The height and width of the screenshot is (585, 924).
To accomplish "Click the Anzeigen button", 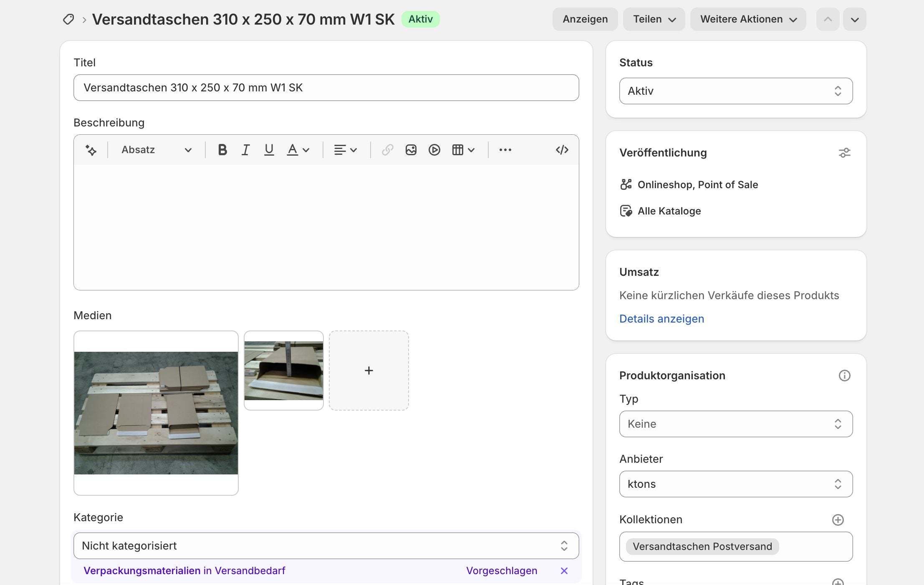I will pos(585,19).
